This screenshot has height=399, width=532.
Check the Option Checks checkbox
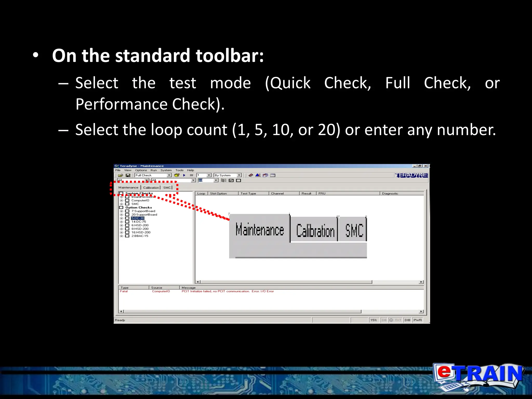pos(121,208)
